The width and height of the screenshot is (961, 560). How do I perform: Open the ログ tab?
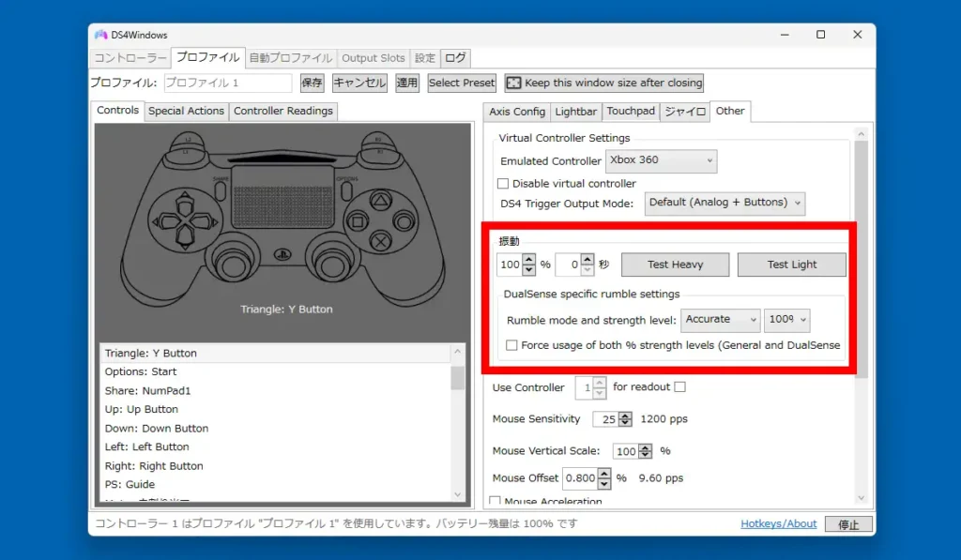[455, 58]
